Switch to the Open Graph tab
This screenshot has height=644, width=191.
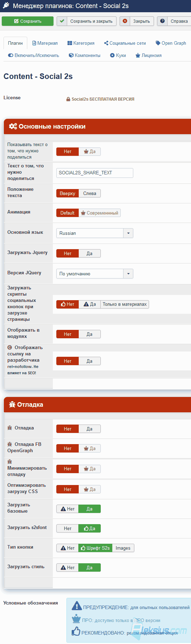click(171, 43)
